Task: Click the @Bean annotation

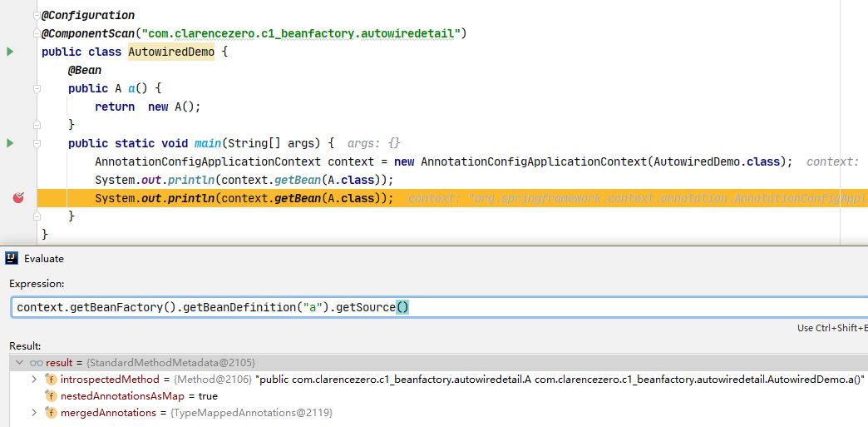Action: click(x=85, y=71)
